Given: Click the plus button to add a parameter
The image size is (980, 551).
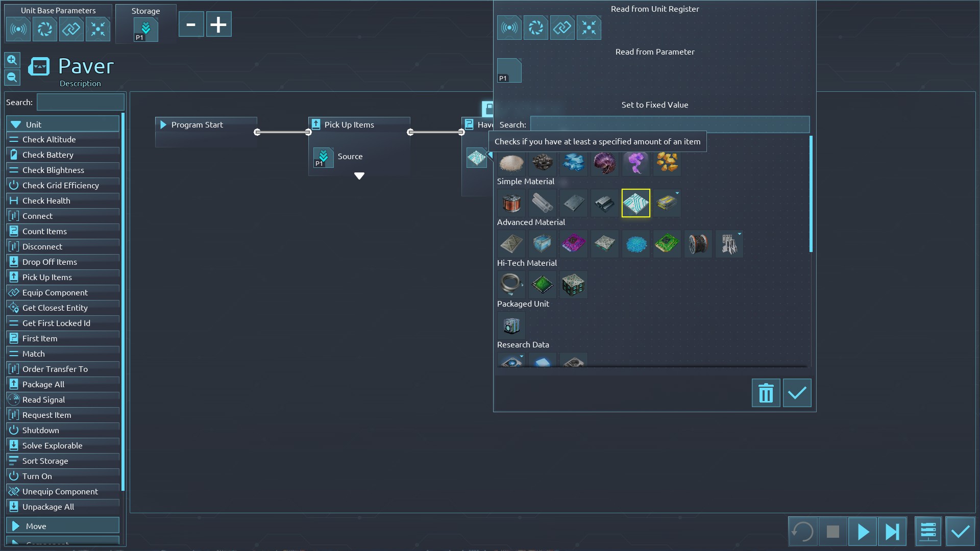Looking at the screenshot, I should [218, 24].
